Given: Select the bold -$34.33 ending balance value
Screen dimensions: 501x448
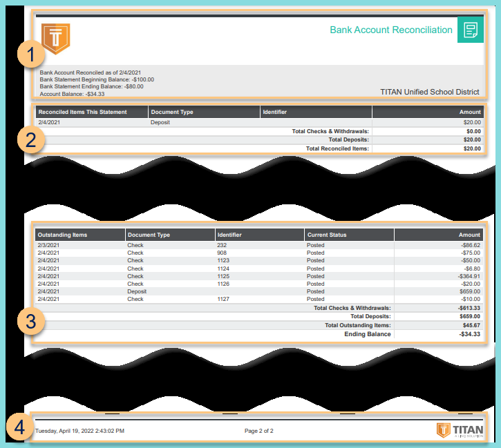Looking at the screenshot, I should click(x=470, y=334).
